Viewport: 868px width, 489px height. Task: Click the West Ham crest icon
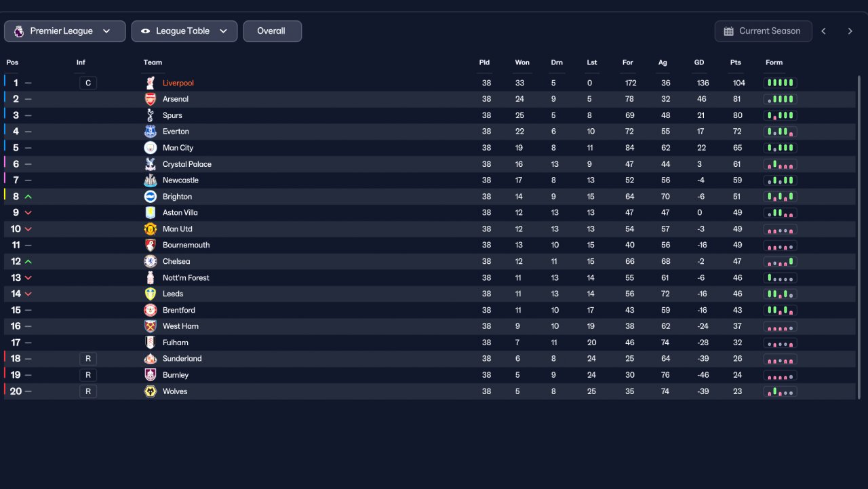151,326
